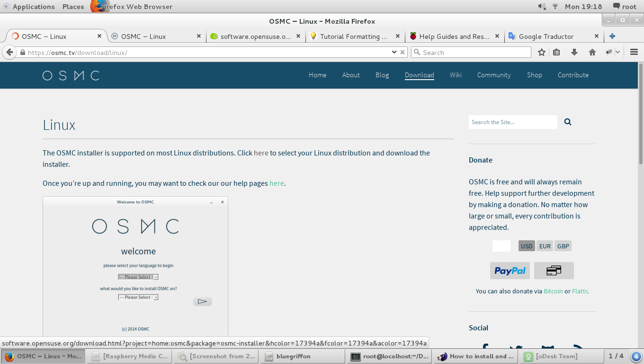Viewport: 644px width, 364px height.
Task: Expand the address bar history dropdown
Action: pos(394,52)
